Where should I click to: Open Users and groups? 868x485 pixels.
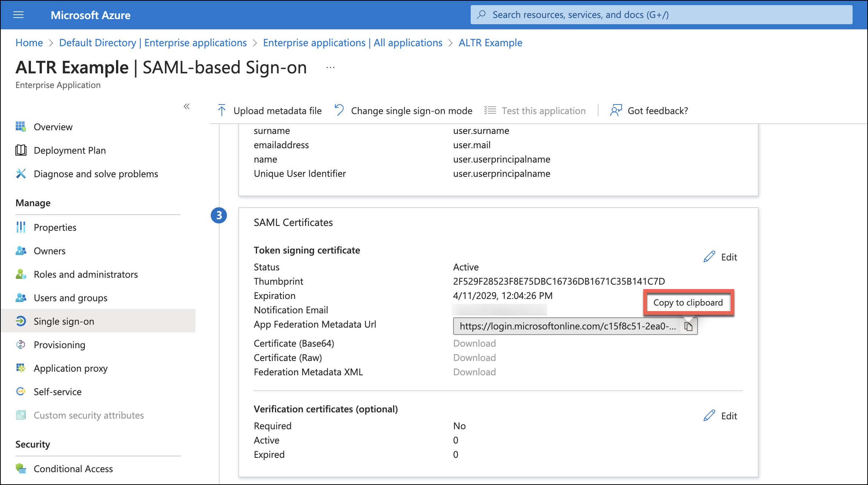pyautogui.click(x=70, y=298)
